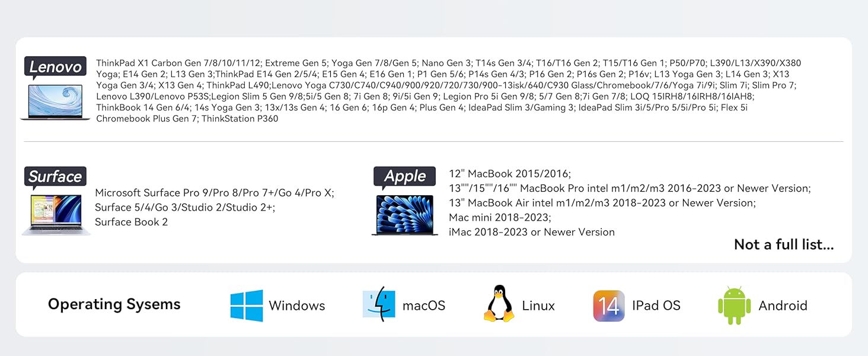868x356 pixels.
Task: Select the Apple speech bubble badge
Action: pyautogui.click(x=405, y=177)
